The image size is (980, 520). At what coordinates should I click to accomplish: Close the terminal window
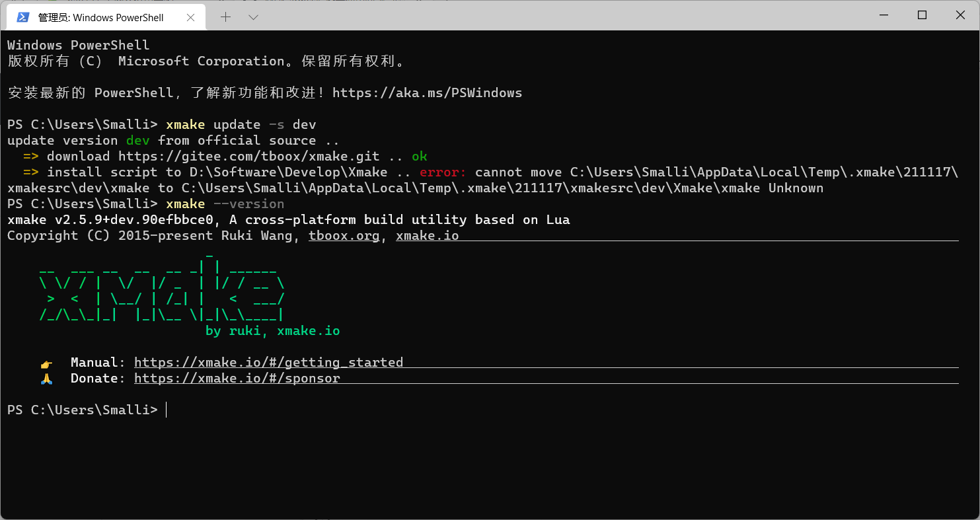pos(960,15)
